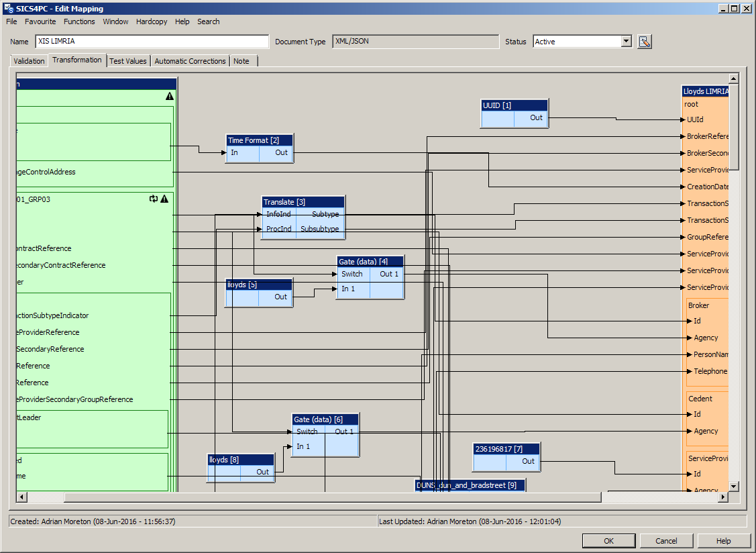Open the Status dropdown
This screenshot has height=553, width=756.
[627, 42]
